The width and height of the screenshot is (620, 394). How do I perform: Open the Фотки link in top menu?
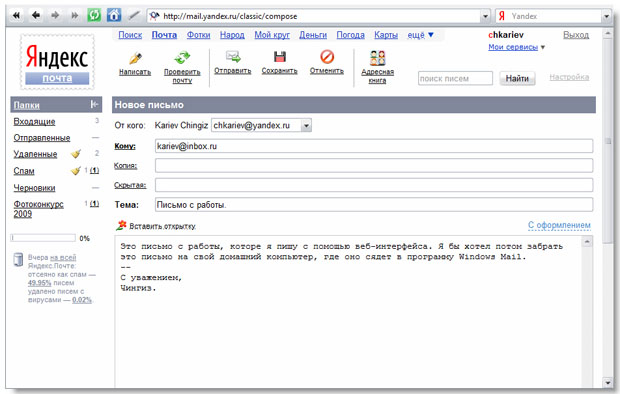tap(198, 35)
